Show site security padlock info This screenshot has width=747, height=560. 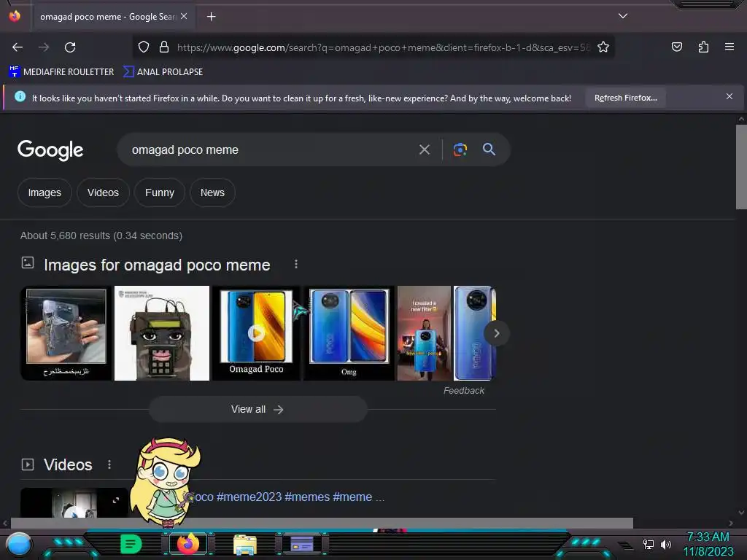click(164, 47)
